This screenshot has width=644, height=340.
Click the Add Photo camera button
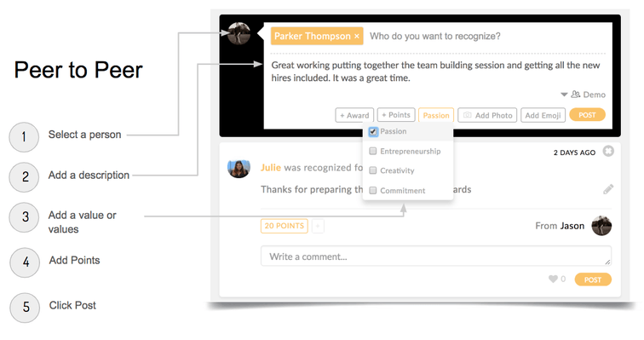(487, 115)
